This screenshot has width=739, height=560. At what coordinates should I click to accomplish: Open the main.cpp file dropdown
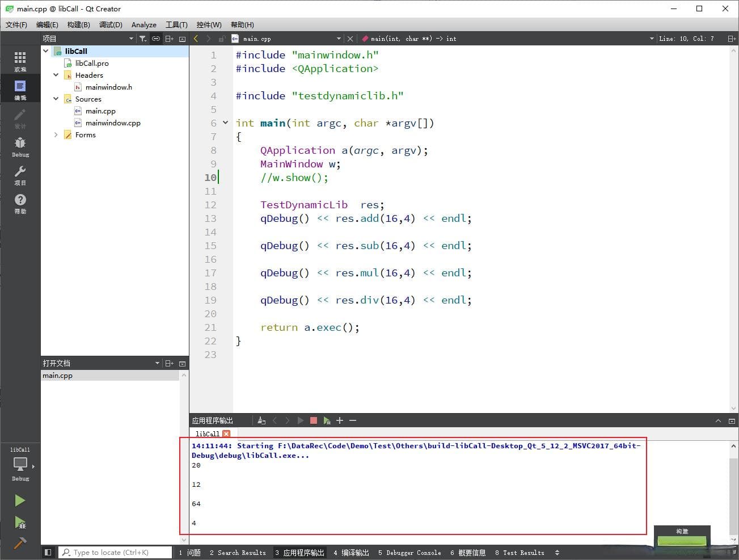coord(339,39)
